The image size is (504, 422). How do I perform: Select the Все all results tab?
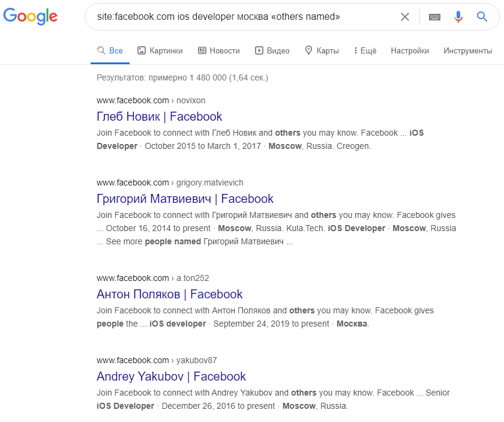(110, 50)
